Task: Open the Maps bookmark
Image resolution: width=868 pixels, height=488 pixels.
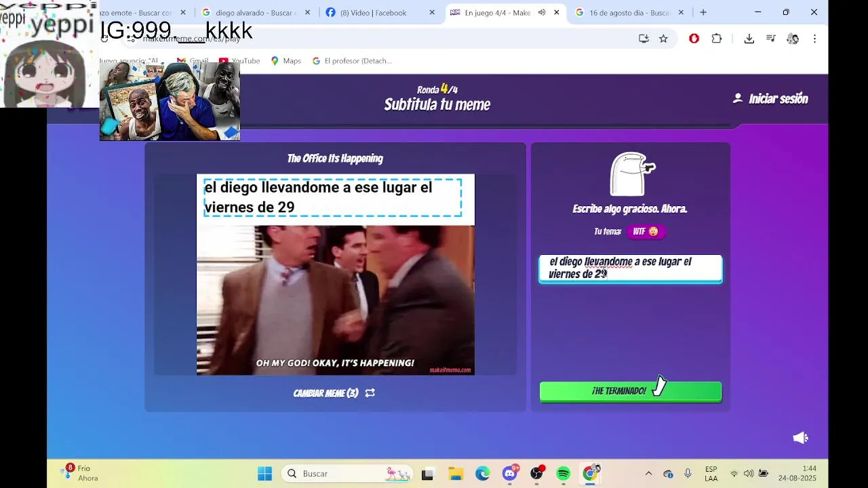Action: [x=285, y=61]
